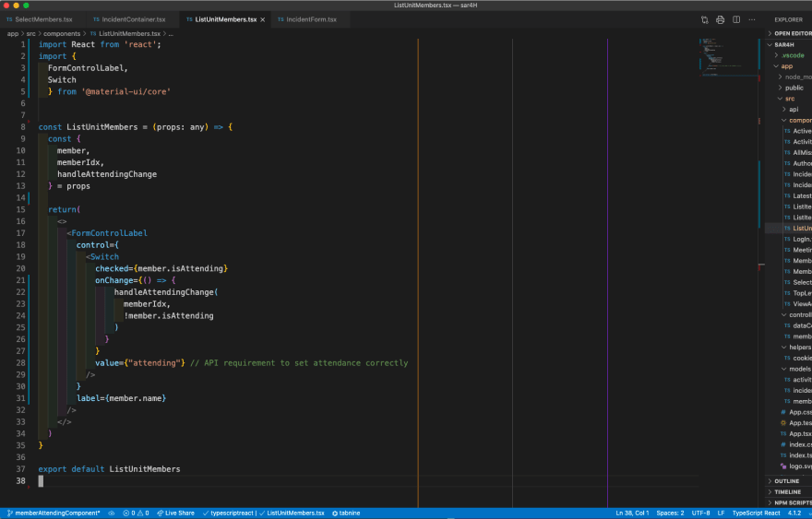Image resolution: width=812 pixels, height=519 pixels.
Task: Split the editor with the split icon
Action: tap(736, 19)
